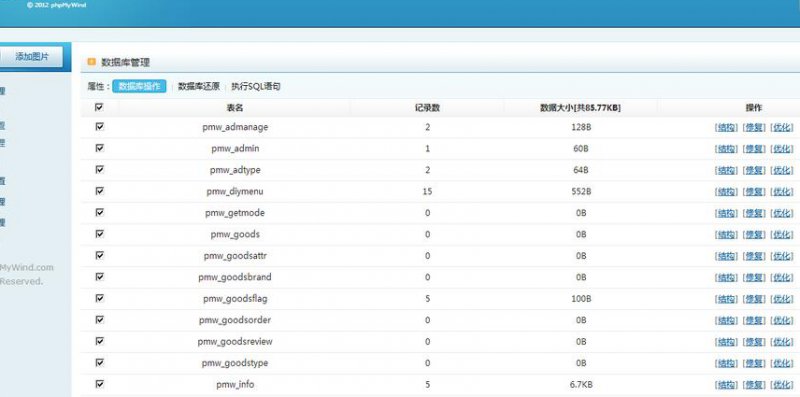Repair pmw_goodsbrand via its 修复 link
The height and width of the screenshot is (397, 800).
(x=754, y=278)
